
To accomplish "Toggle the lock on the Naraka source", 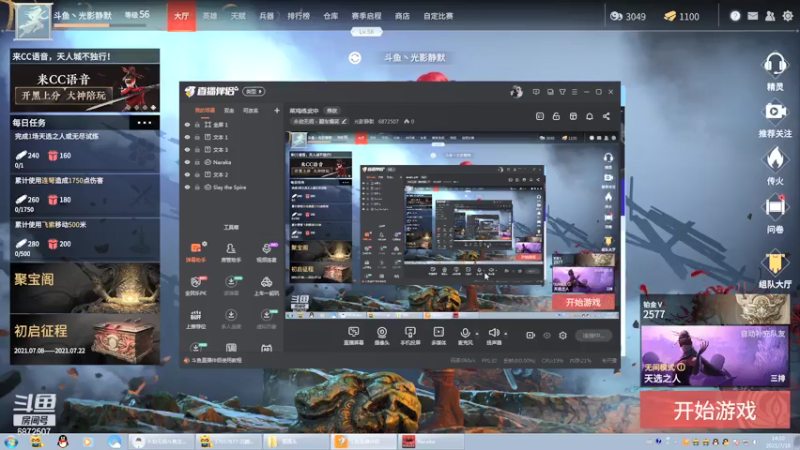I will (197, 162).
